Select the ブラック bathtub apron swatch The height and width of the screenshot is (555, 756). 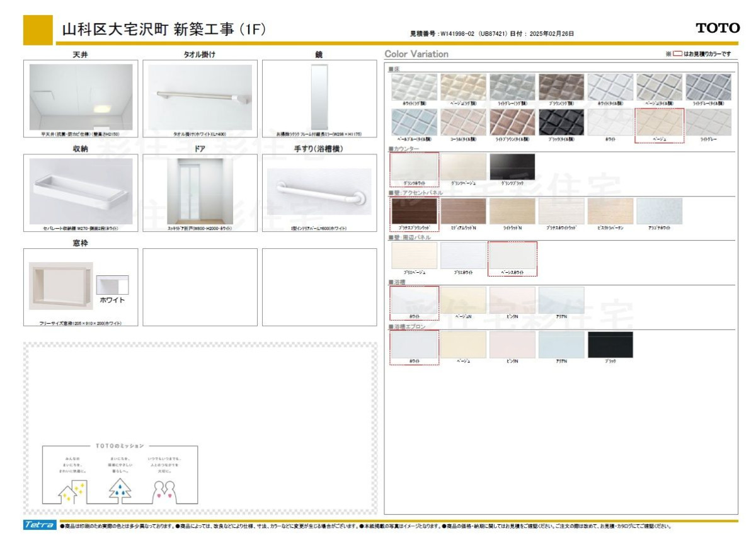[610, 345]
